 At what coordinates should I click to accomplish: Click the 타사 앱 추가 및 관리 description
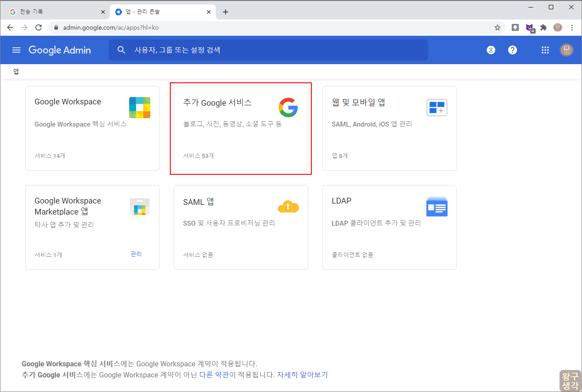(64, 225)
